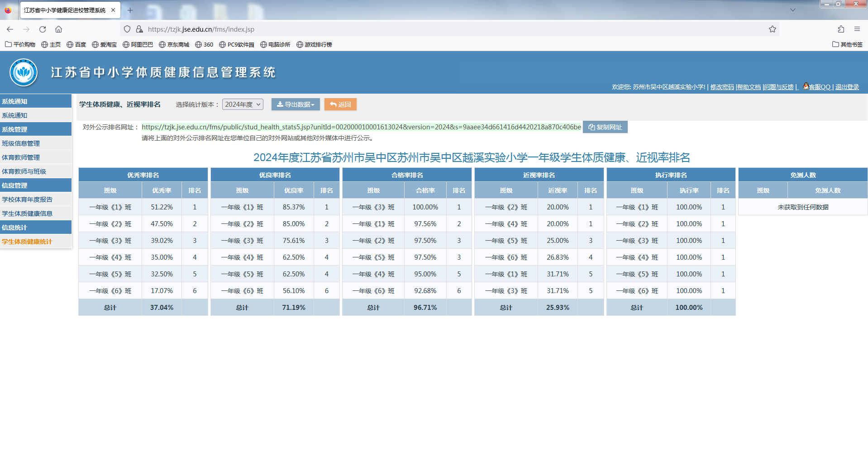
Task: Open 帮助文档 link
Action: click(749, 87)
